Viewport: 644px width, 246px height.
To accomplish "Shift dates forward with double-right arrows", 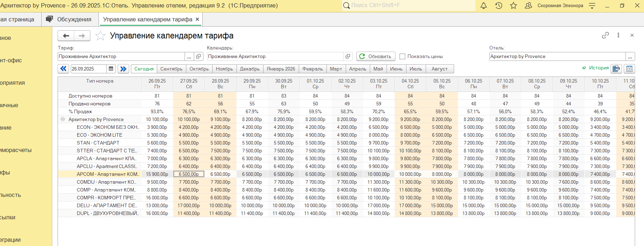I will click(123, 69).
